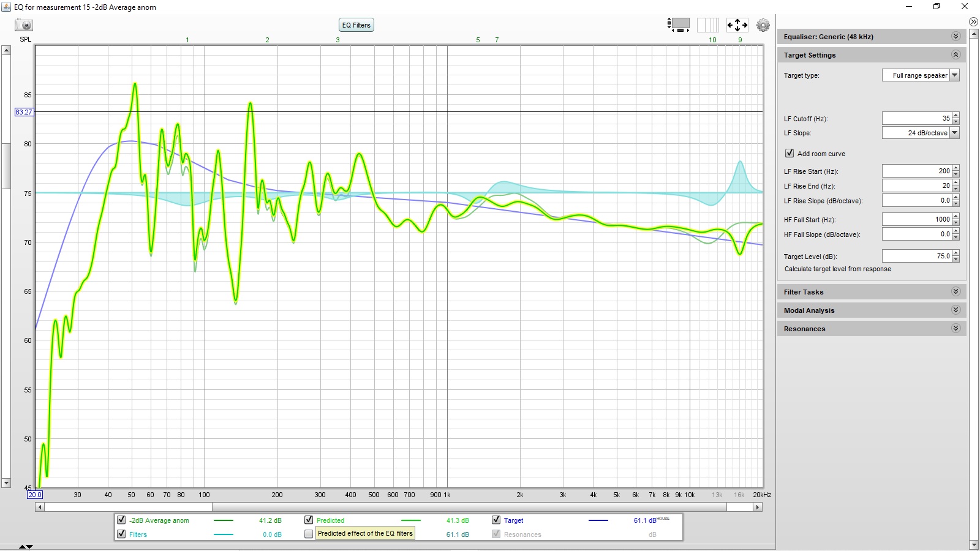Expand the Modal Analysis section
Viewport: 980px width, 551px height.
[x=956, y=310]
